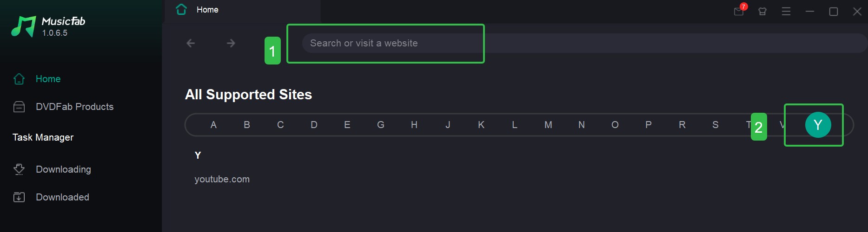This screenshot has width=868, height=232.
Task: Open the youtube.com link
Action: 222,179
